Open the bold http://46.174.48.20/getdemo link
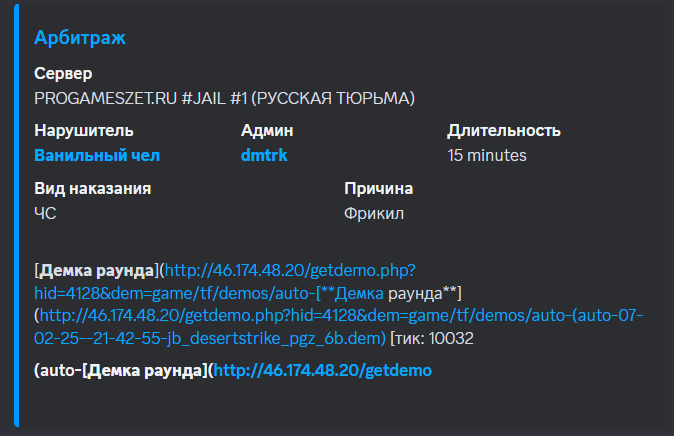The height and width of the screenshot is (436, 674). (x=322, y=370)
